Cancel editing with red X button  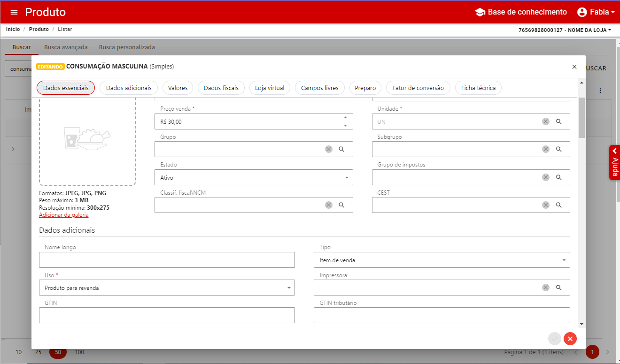point(570,339)
